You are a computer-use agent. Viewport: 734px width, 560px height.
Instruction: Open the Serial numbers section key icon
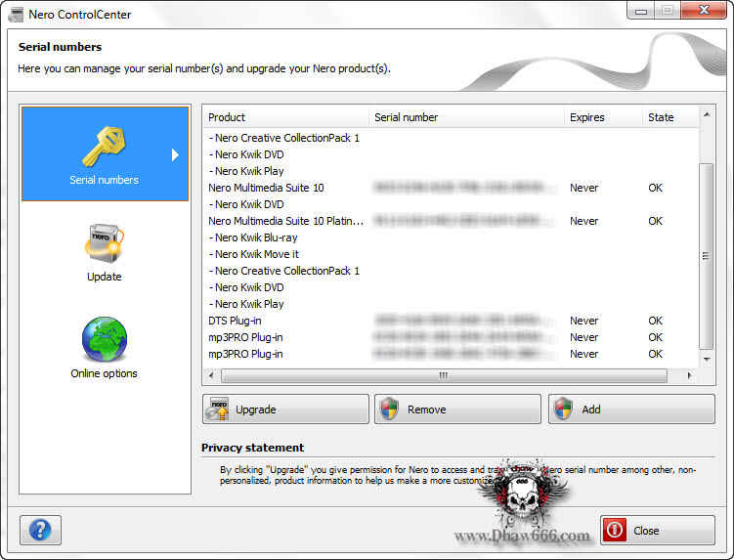tap(104, 146)
